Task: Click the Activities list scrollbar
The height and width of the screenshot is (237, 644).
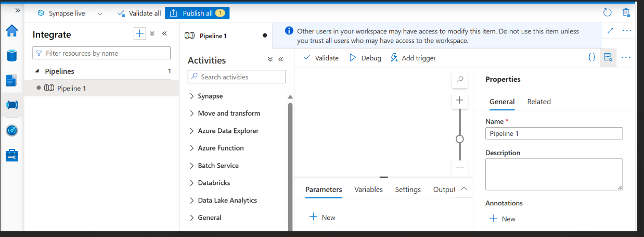Action: pos(290,167)
